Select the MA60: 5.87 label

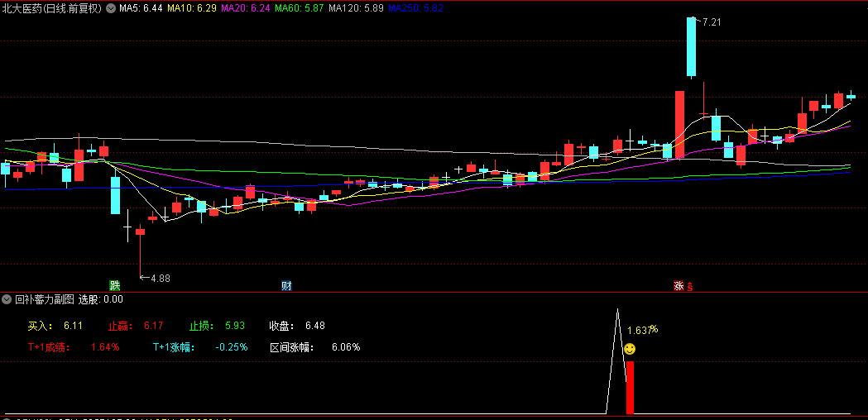(x=299, y=8)
